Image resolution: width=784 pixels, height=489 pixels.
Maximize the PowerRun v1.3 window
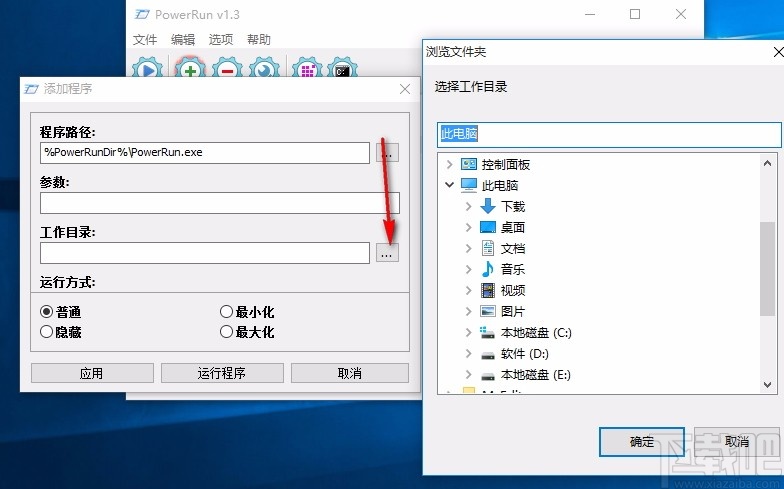coord(635,14)
